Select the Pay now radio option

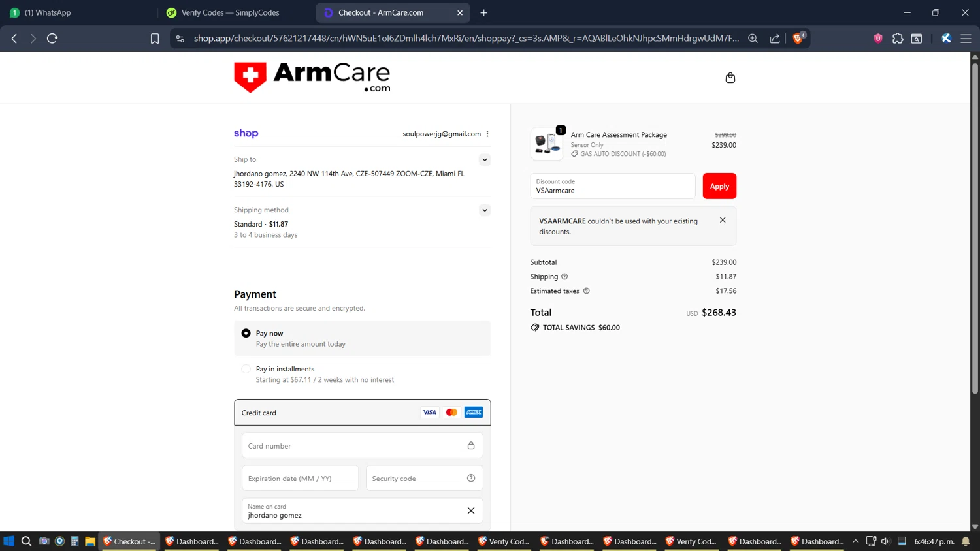pos(246,333)
